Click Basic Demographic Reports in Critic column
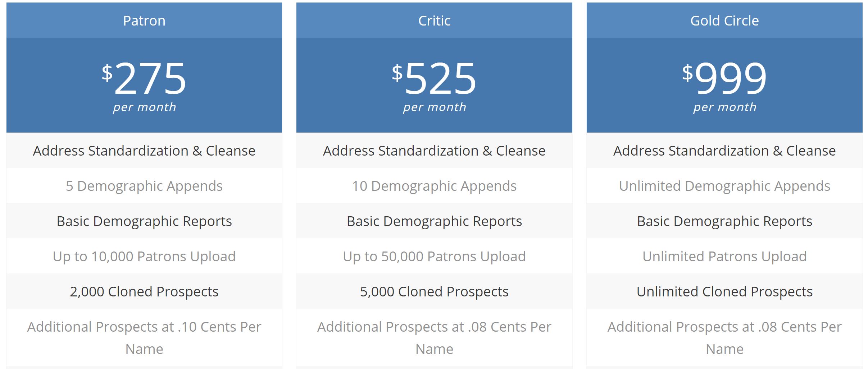Screen dimensions: 868x369 [434, 221]
